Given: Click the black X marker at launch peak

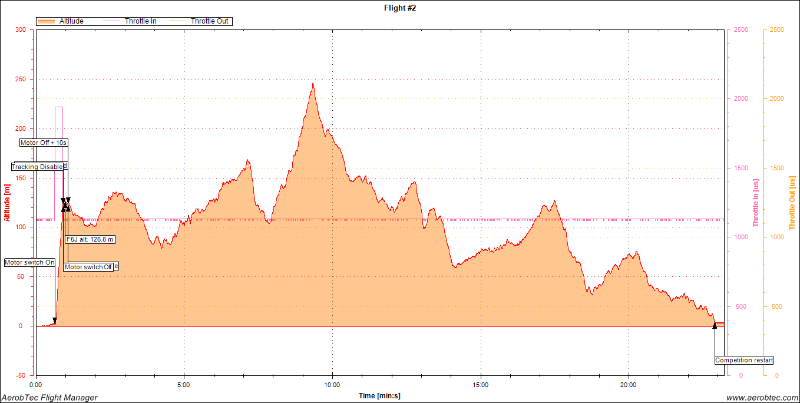Looking at the screenshot, I should point(66,204).
